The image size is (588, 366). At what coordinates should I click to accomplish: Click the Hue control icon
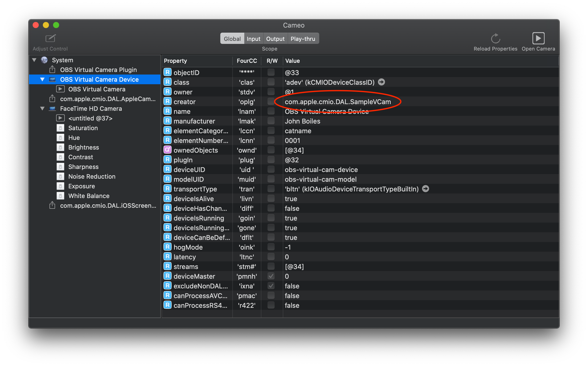point(60,138)
